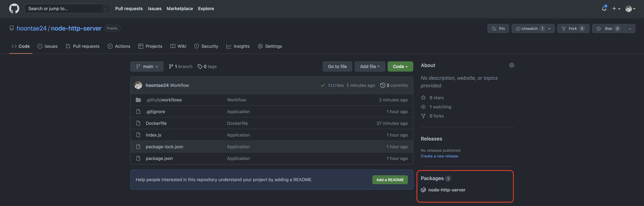Switch to the Issues repo tab
Image resolution: width=644 pixels, height=206 pixels.
(48, 46)
